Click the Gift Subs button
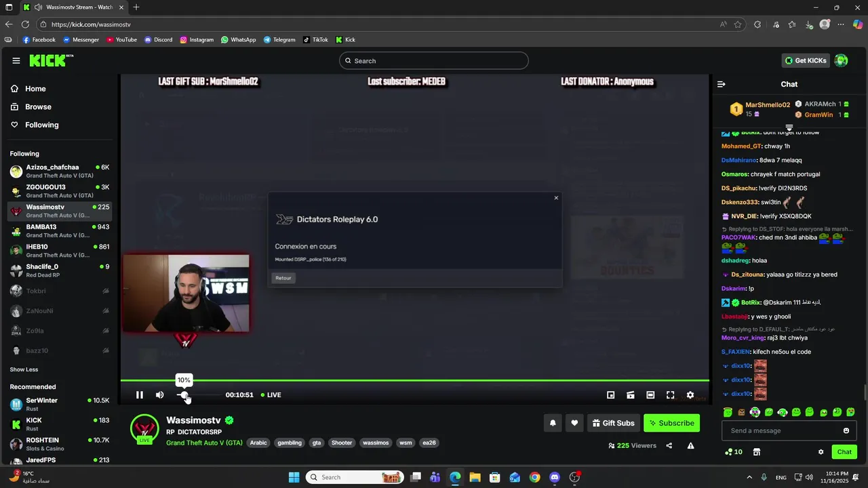 coord(614,423)
